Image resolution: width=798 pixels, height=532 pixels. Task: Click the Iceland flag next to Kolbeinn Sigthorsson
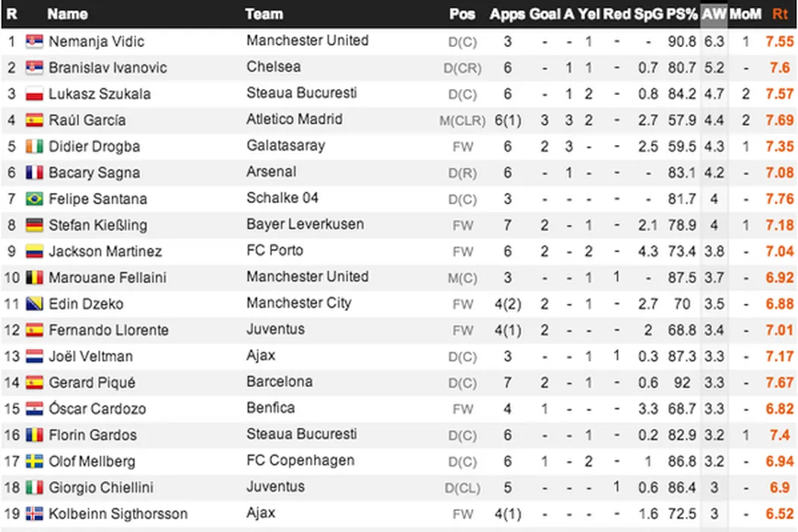tap(34, 514)
